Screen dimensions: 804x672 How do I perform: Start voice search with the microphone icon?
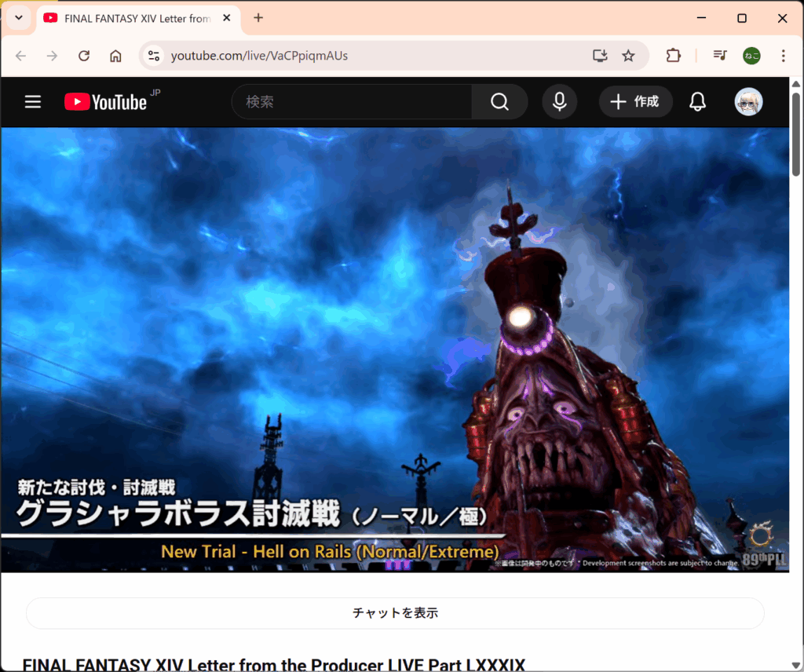coord(559,102)
